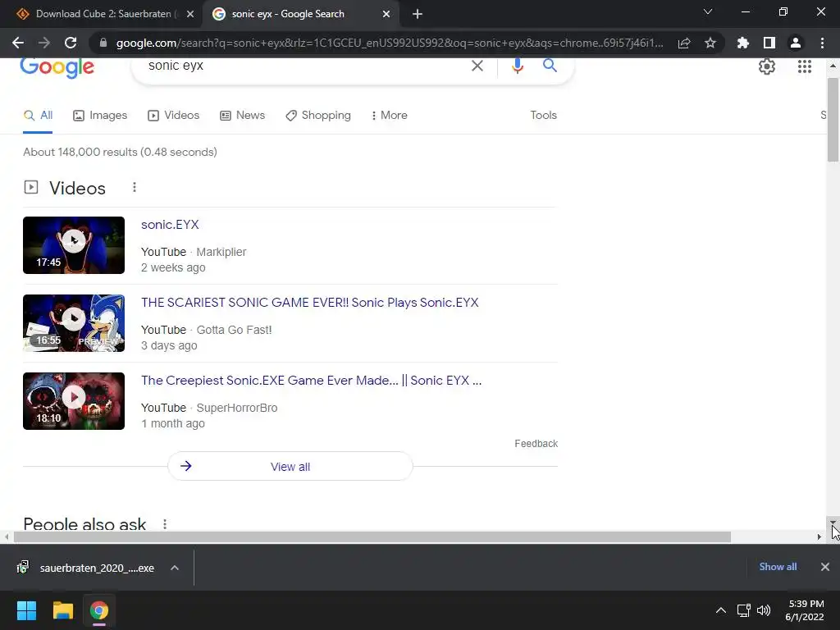Open network status in system tray

(743, 610)
